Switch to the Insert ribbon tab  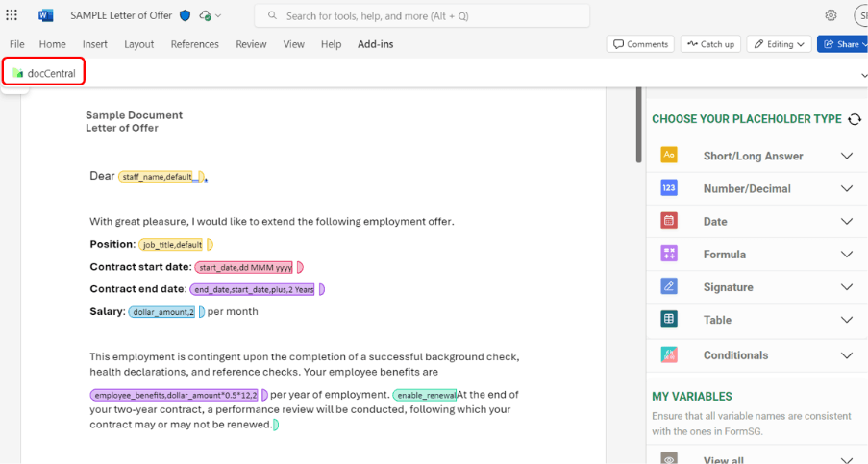point(95,44)
